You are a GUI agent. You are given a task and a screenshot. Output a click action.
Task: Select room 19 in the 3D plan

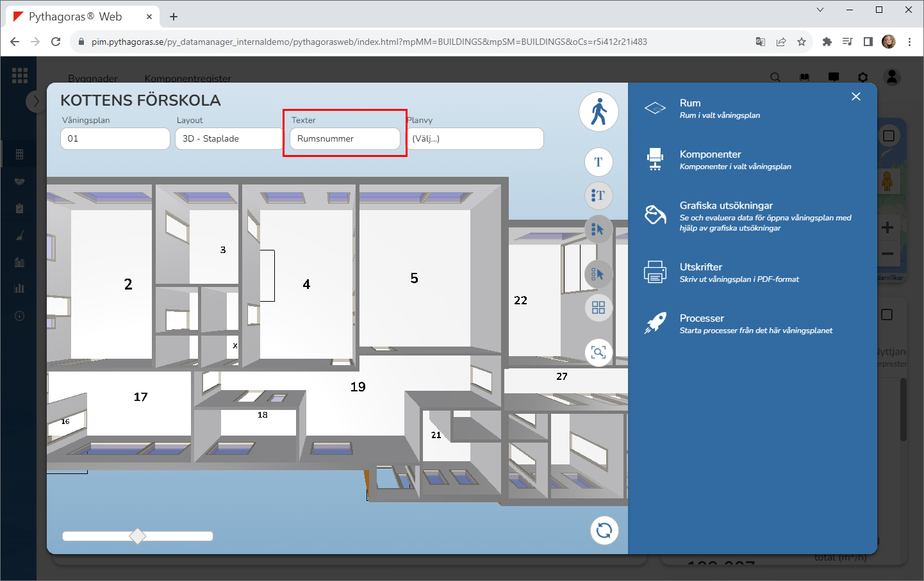pos(358,387)
